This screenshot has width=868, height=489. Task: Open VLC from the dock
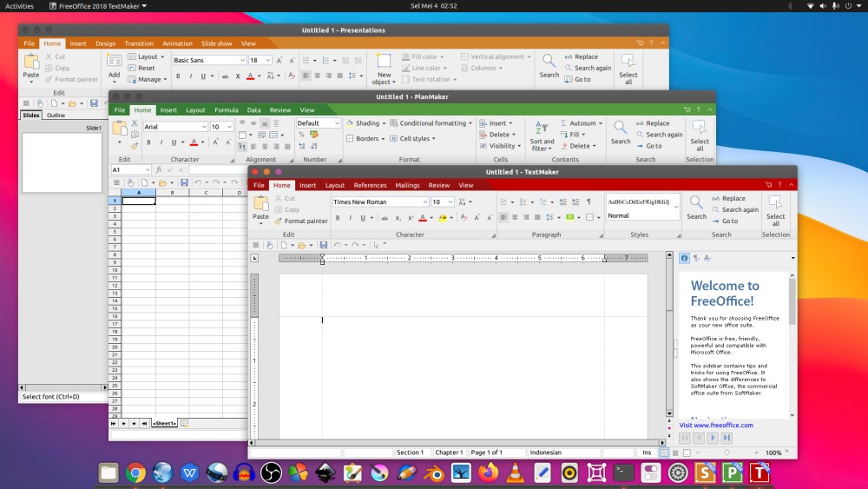coord(515,473)
